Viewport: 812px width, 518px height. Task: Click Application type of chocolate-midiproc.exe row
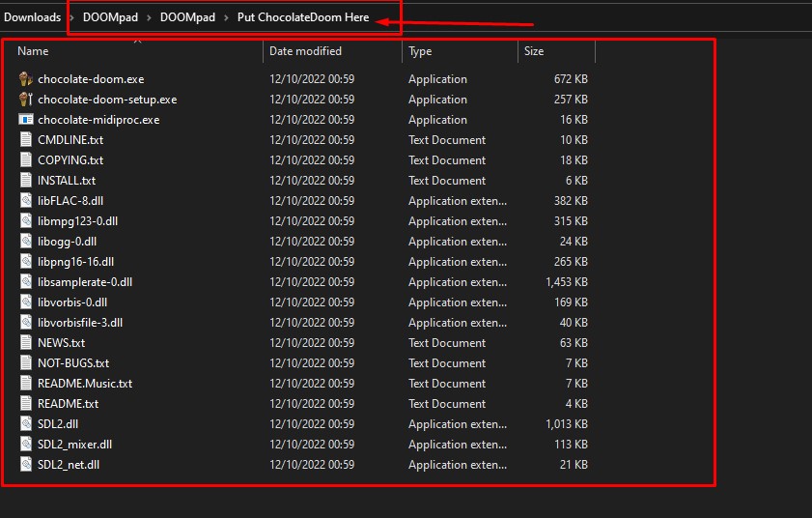[x=437, y=120]
